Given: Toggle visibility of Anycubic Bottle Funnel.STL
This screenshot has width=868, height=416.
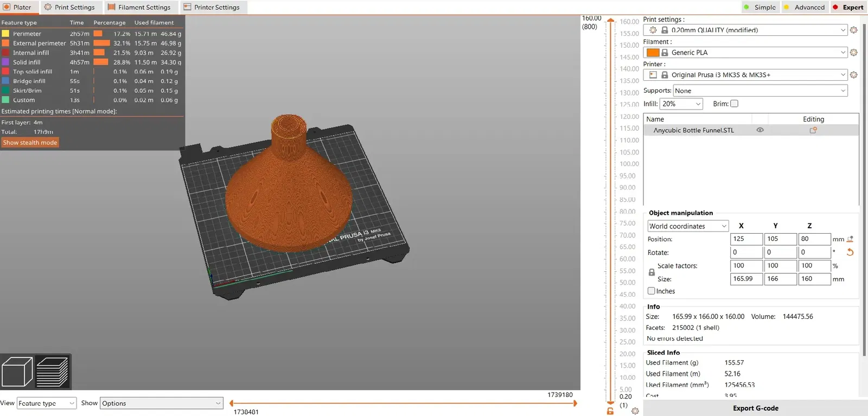Looking at the screenshot, I should pos(760,130).
